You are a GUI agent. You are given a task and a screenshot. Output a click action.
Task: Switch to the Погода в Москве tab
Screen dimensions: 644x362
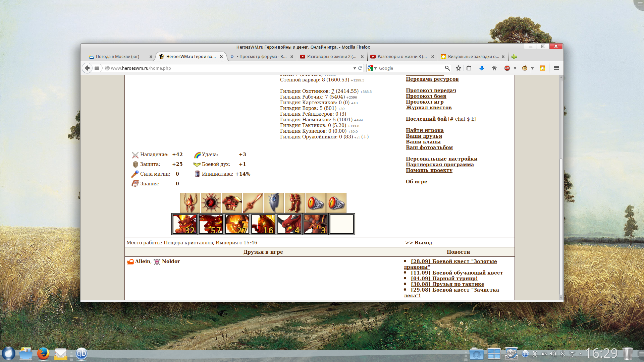point(117,57)
